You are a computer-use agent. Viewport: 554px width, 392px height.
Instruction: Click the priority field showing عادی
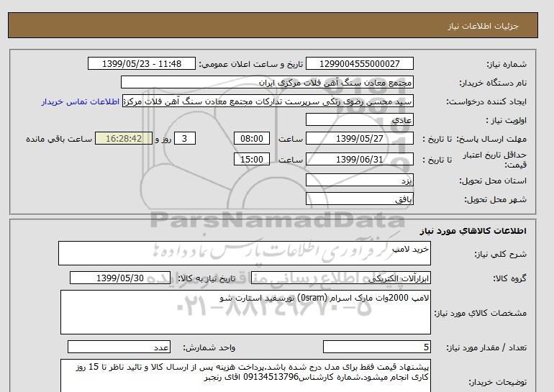click(x=359, y=119)
